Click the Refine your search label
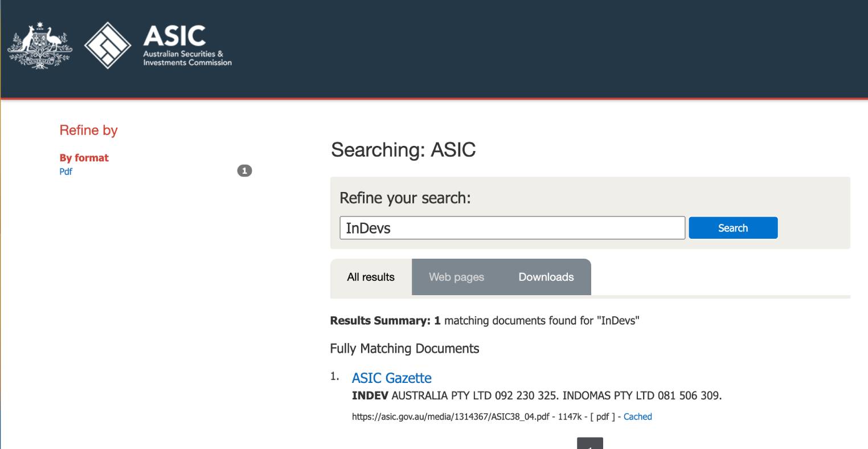Image resolution: width=868 pixels, height=449 pixels. [x=405, y=198]
